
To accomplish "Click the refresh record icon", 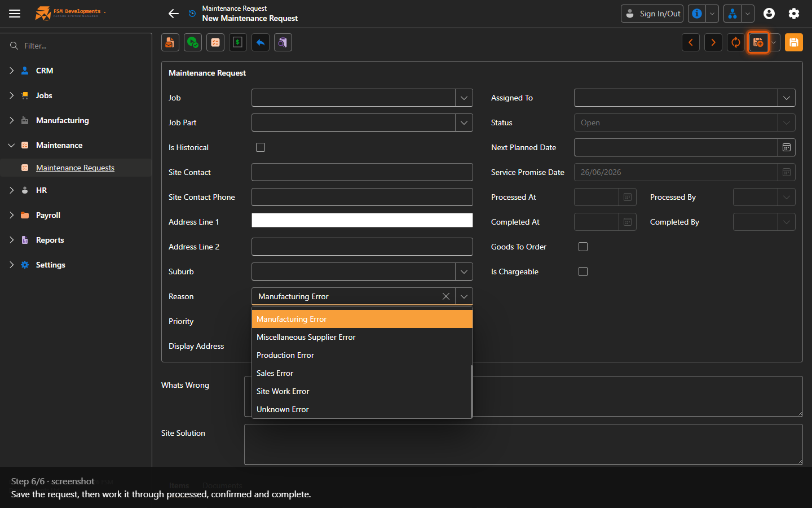I will point(736,42).
